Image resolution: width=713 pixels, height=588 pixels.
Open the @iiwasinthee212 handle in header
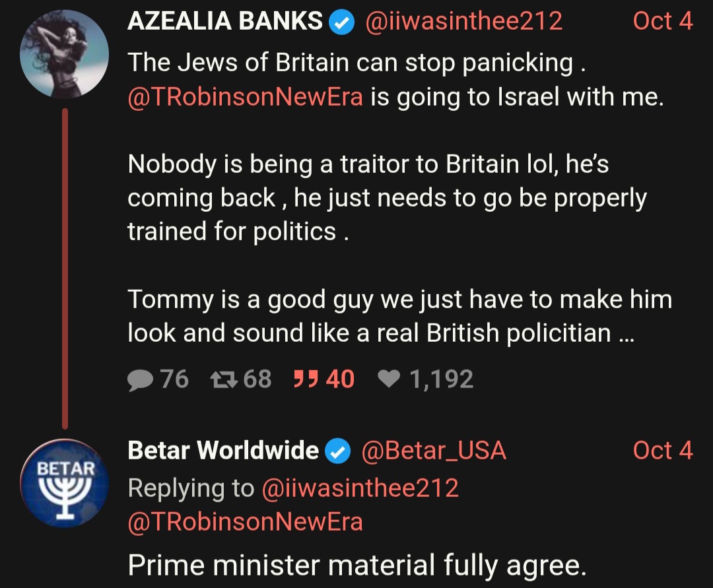click(x=463, y=22)
